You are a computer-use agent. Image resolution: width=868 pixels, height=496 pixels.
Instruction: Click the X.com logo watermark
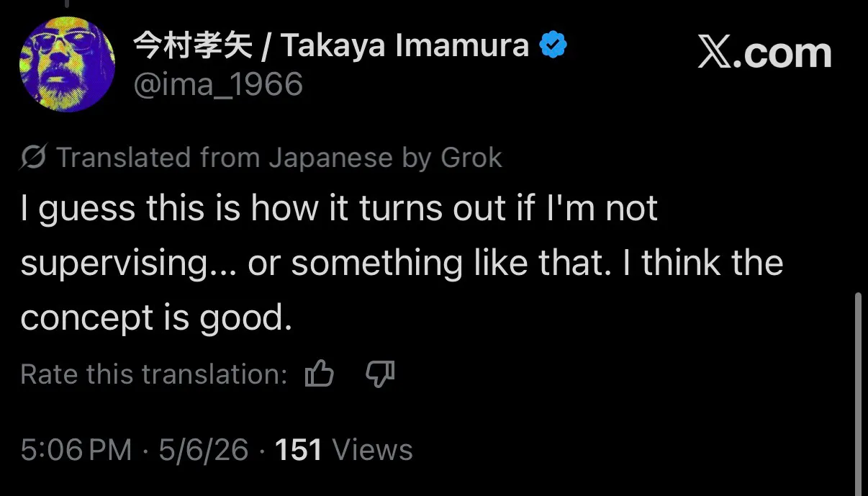click(764, 54)
